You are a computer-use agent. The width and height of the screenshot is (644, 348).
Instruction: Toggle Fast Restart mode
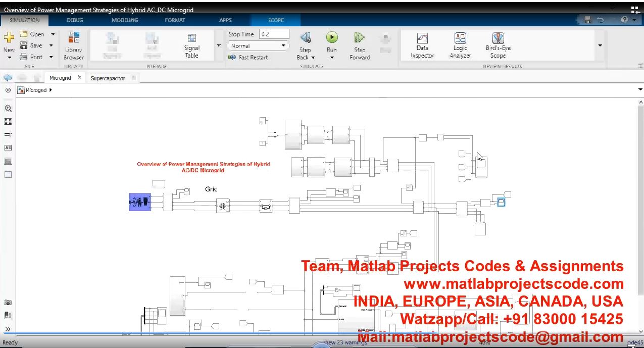(248, 57)
